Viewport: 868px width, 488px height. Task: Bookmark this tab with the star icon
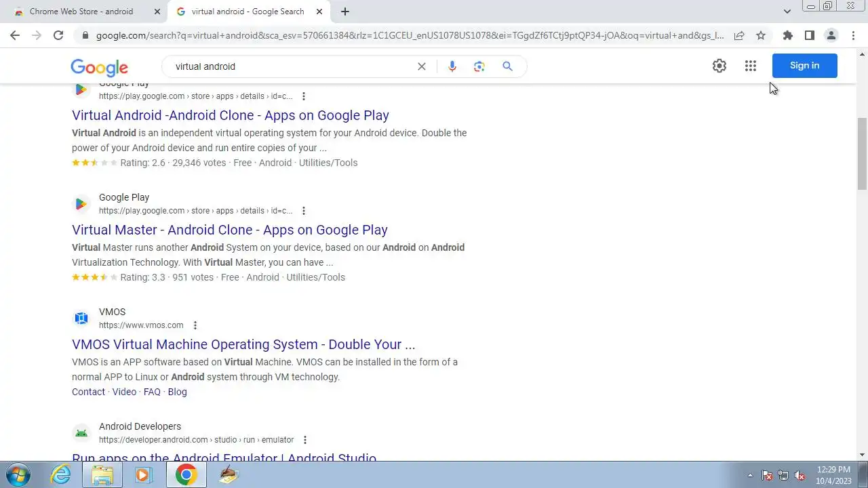(x=761, y=35)
